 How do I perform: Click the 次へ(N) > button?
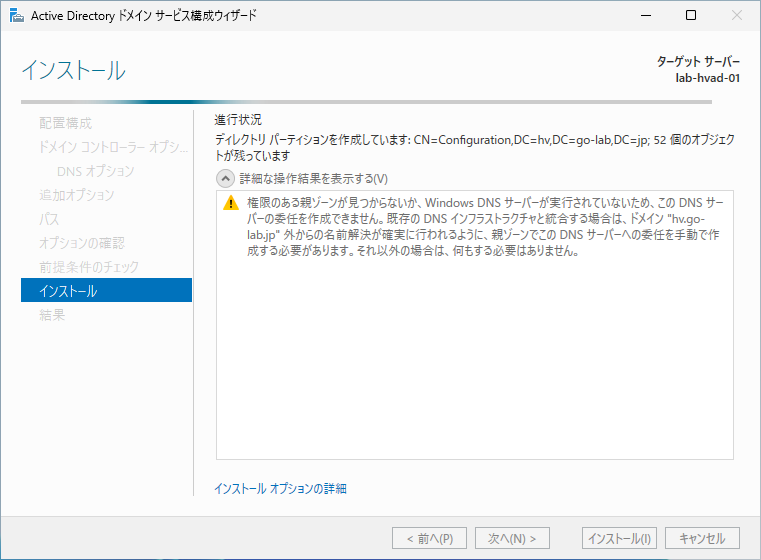tap(512, 538)
